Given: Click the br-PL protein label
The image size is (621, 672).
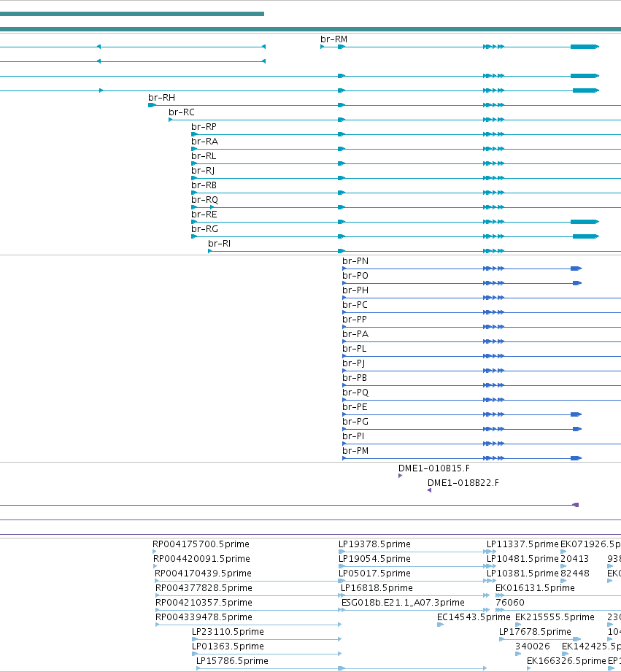Looking at the screenshot, I should 355,349.
